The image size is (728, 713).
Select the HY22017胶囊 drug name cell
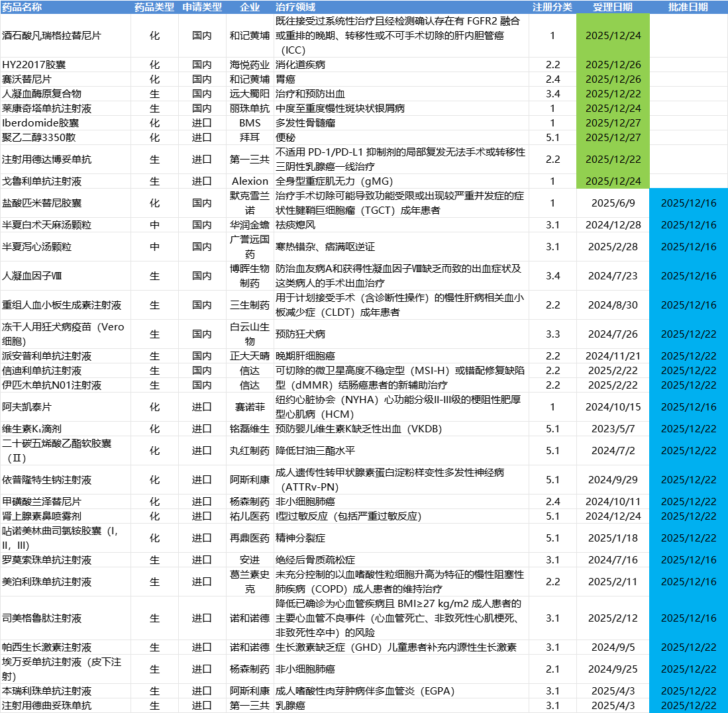coord(34,65)
